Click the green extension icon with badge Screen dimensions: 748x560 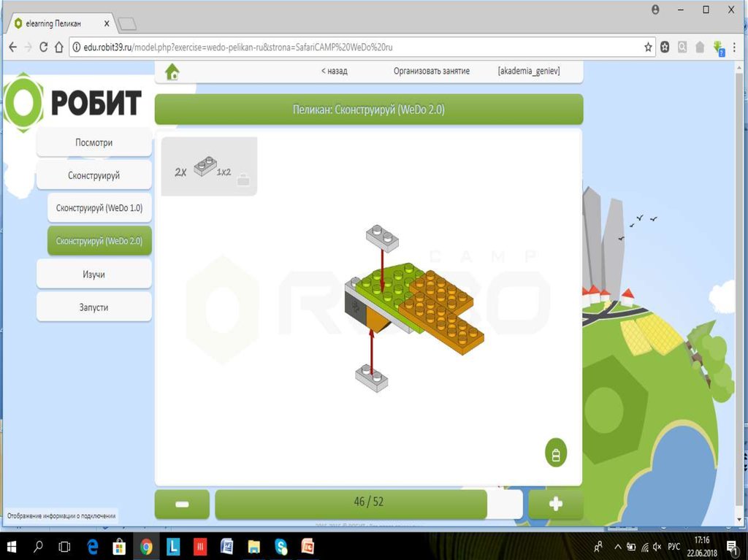(x=718, y=47)
